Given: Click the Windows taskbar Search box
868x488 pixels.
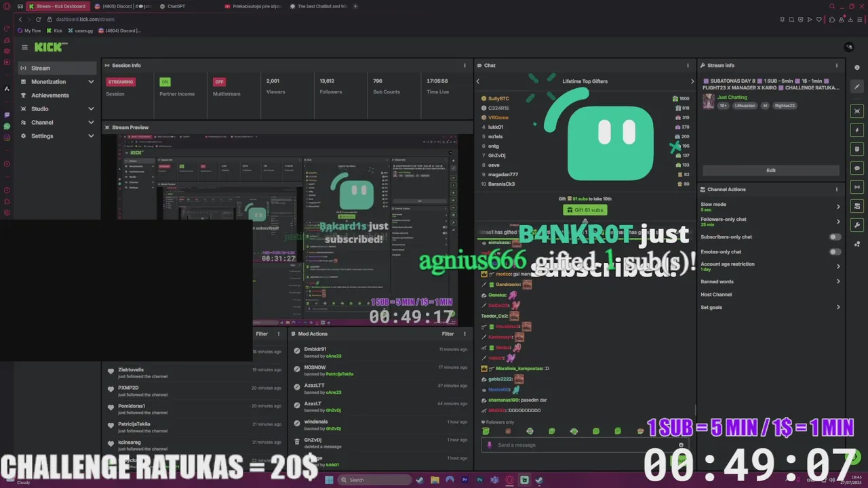Looking at the screenshot, I should tap(375, 480).
